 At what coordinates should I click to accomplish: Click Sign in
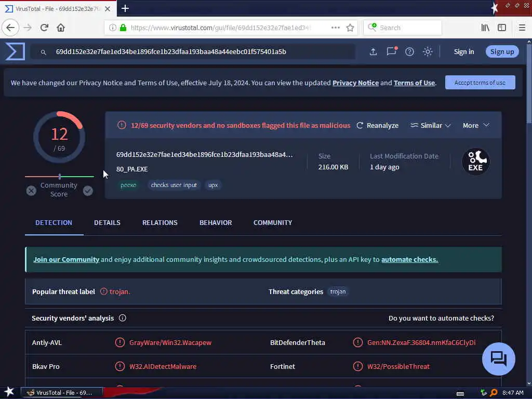464,51
